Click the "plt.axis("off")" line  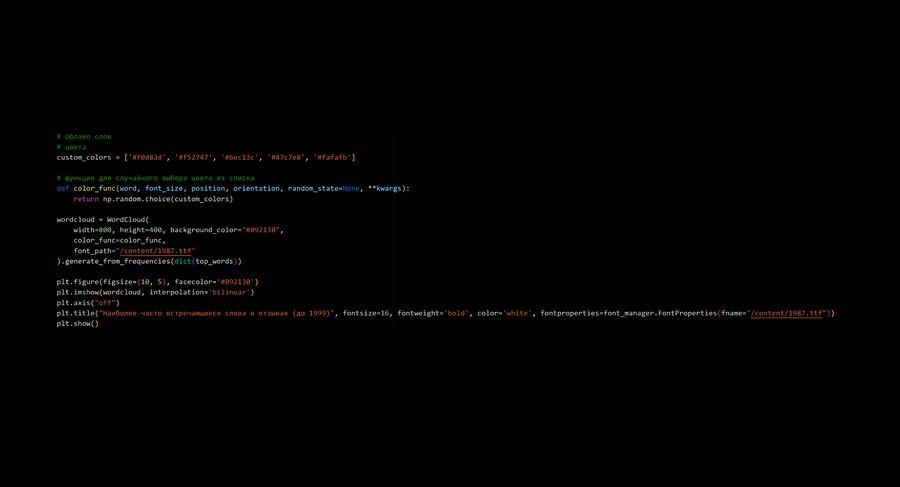[88, 303]
